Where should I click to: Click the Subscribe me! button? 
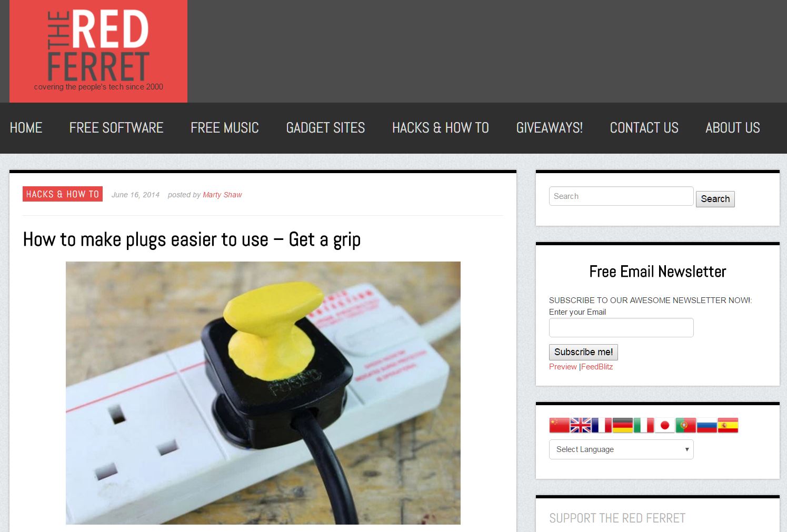tap(583, 352)
